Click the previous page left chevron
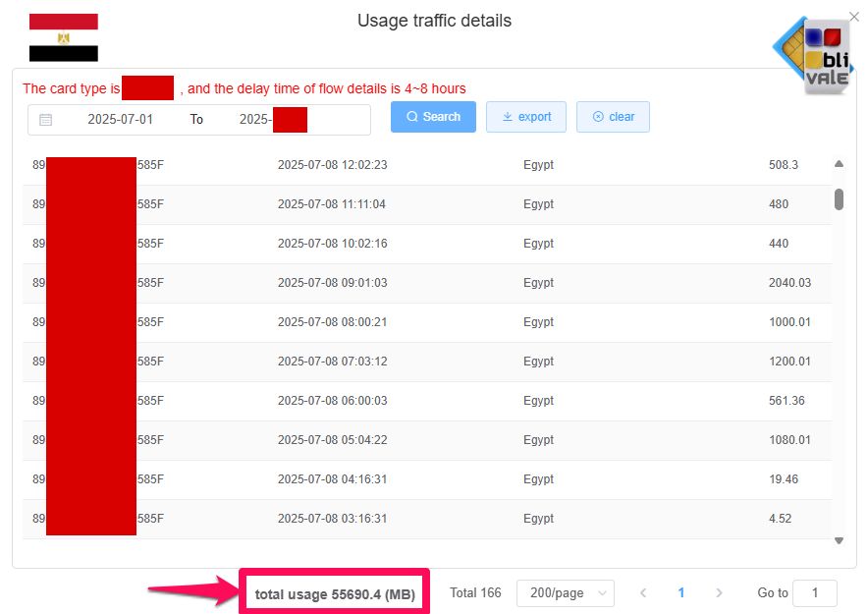Screen dimensions: 868x614 (x=643, y=592)
